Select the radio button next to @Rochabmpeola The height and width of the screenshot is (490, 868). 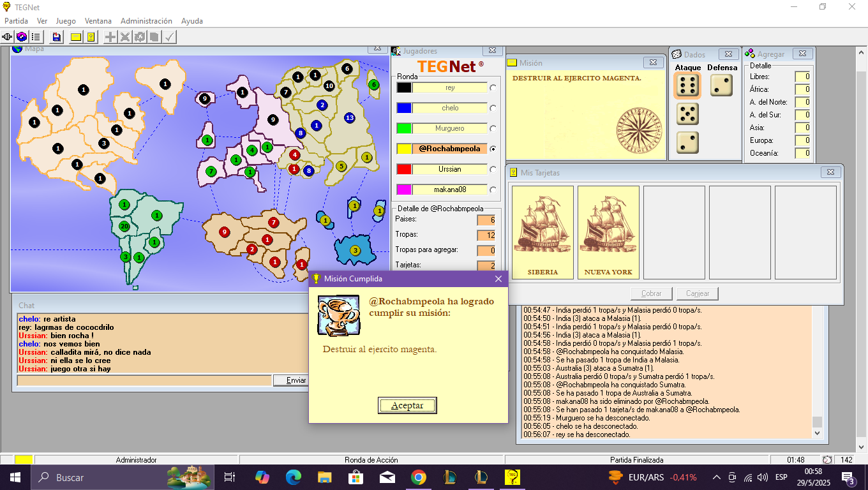493,149
